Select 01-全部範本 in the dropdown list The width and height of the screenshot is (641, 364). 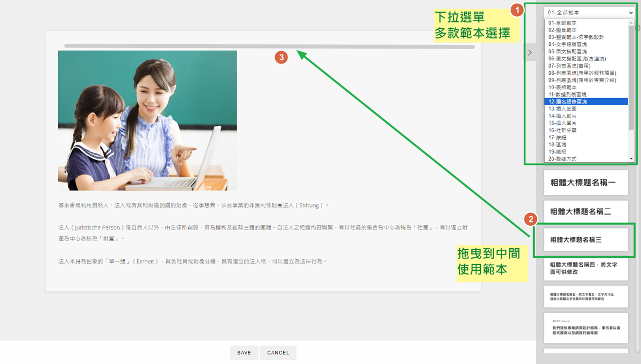(x=586, y=23)
